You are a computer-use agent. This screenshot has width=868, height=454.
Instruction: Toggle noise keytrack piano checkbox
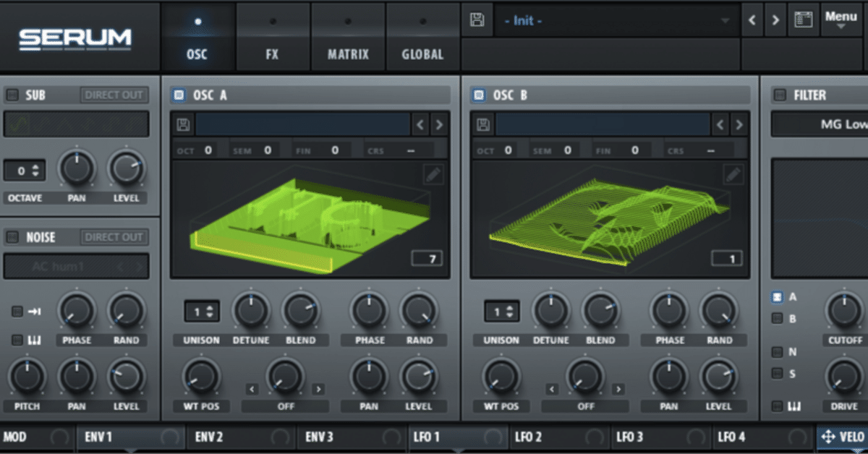click(x=17, y=340)
